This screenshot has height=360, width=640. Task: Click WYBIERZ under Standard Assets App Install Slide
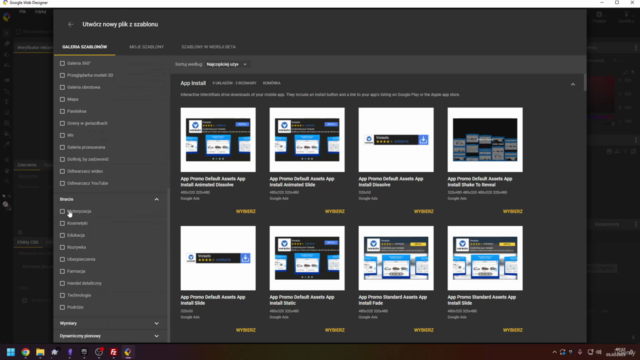click(x=513, y=330)
